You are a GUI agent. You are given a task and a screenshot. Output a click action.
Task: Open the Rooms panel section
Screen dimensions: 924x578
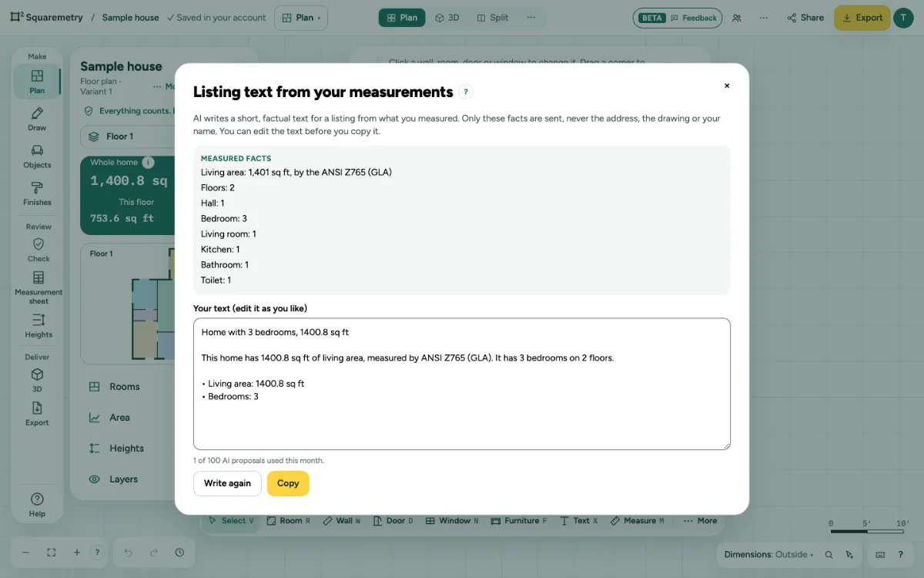[x=123, y=387]
